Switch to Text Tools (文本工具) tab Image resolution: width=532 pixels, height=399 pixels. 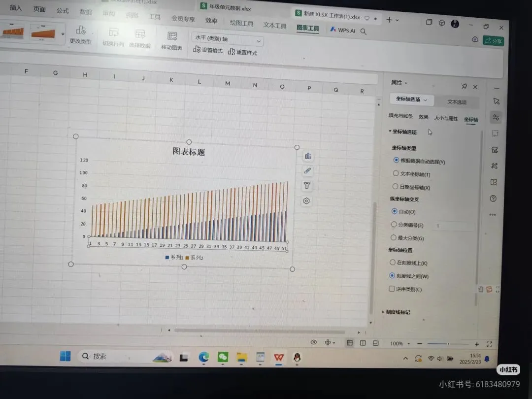tap(275, 26)
